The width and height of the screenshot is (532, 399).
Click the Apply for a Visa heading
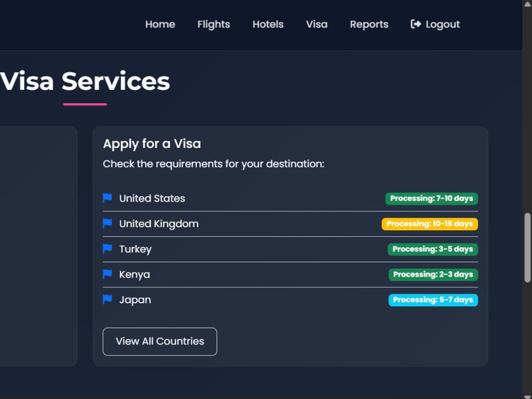click(x=152, y=144)
